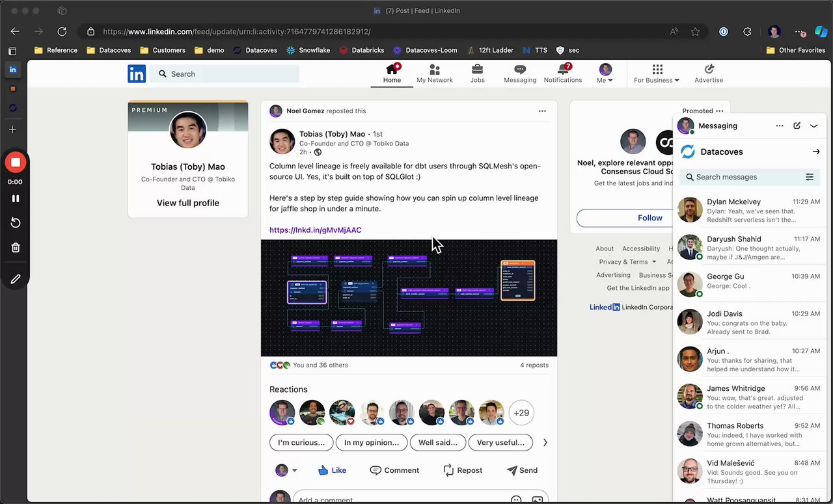Expand the Me profile dropdown
The width and height of the screenshot is (833, 504).
pos(605,74)
